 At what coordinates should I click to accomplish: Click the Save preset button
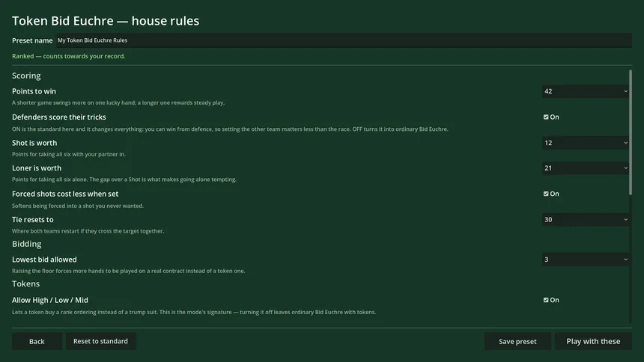pyautogui.click(x=517, y=342)
